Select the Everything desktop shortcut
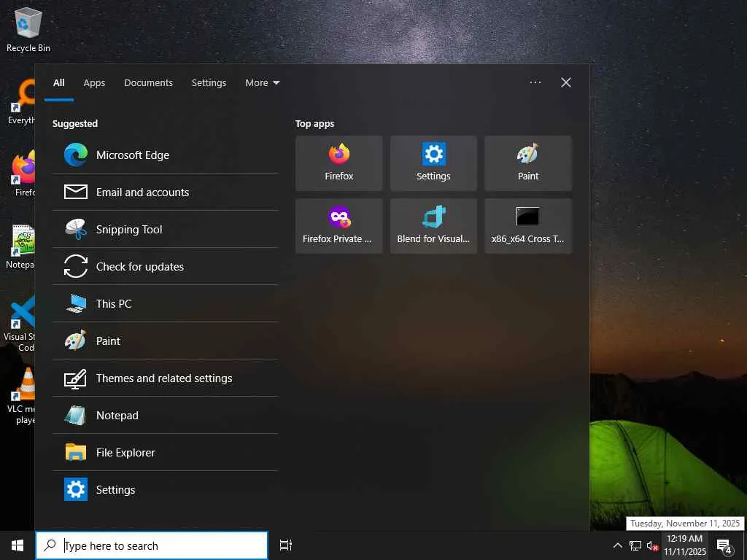The image size is (747, 560). (x=21, y=102)
